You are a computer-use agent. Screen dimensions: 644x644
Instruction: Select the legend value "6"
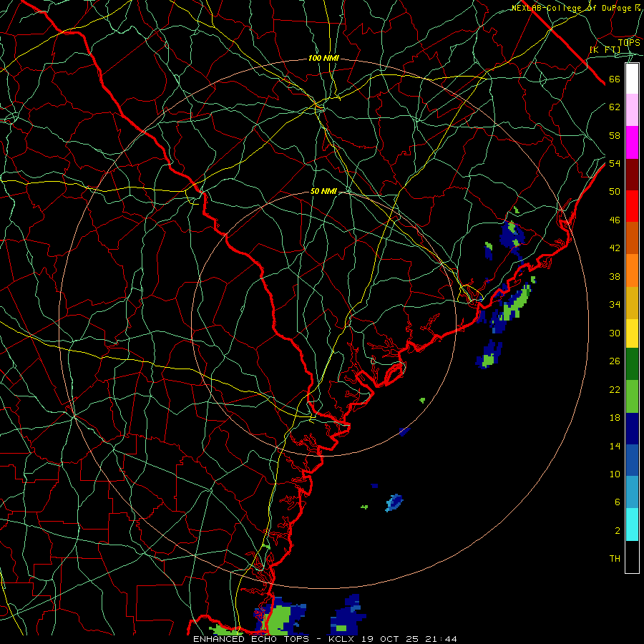coord(618,502)
